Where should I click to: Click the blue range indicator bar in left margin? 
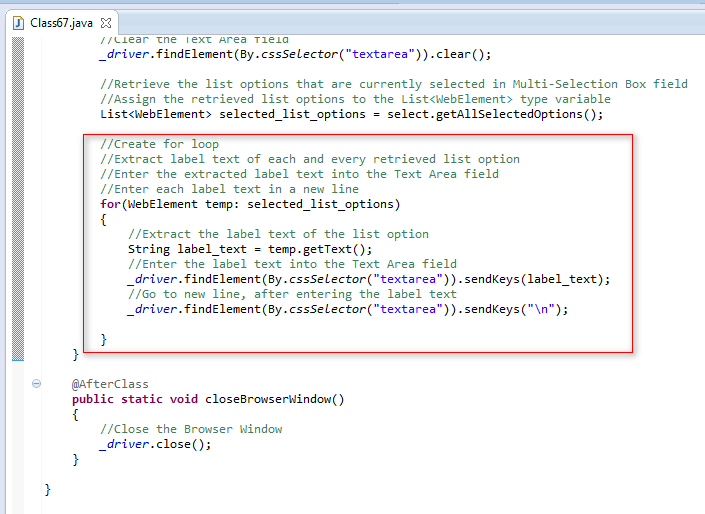click(x=18, y=199)
